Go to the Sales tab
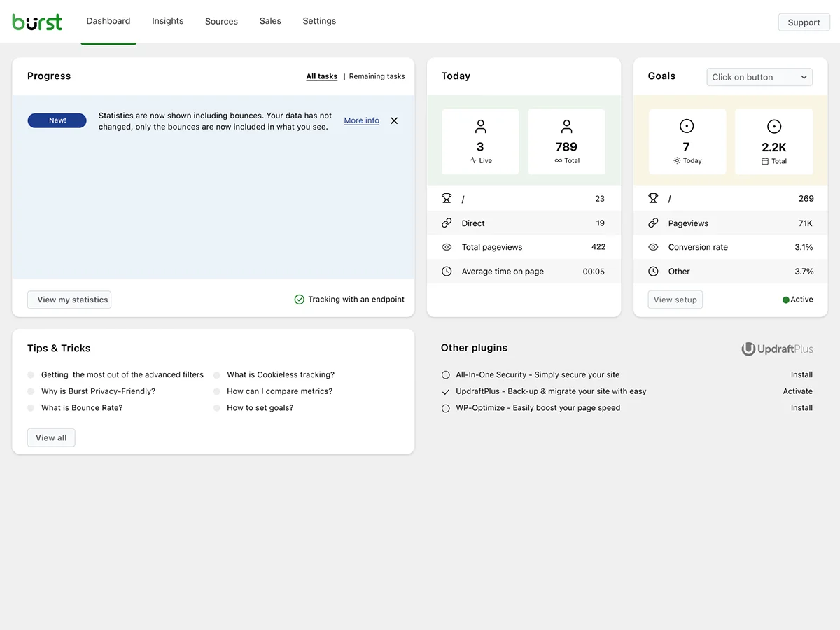 pyautogui.click(x=270, y=21)
